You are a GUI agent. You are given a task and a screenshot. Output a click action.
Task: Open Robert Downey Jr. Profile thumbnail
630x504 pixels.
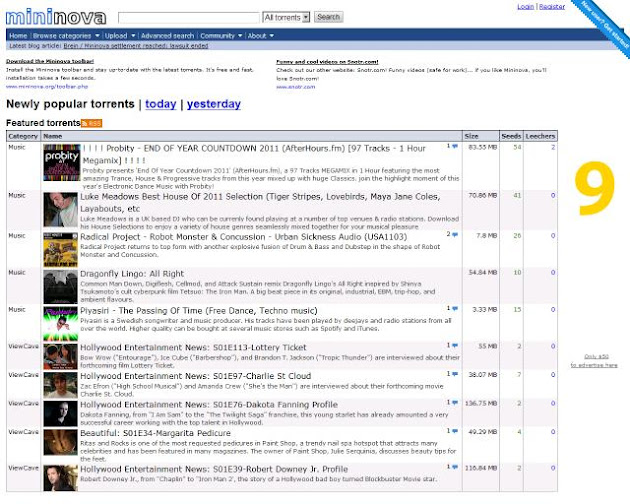click(60, 478)
